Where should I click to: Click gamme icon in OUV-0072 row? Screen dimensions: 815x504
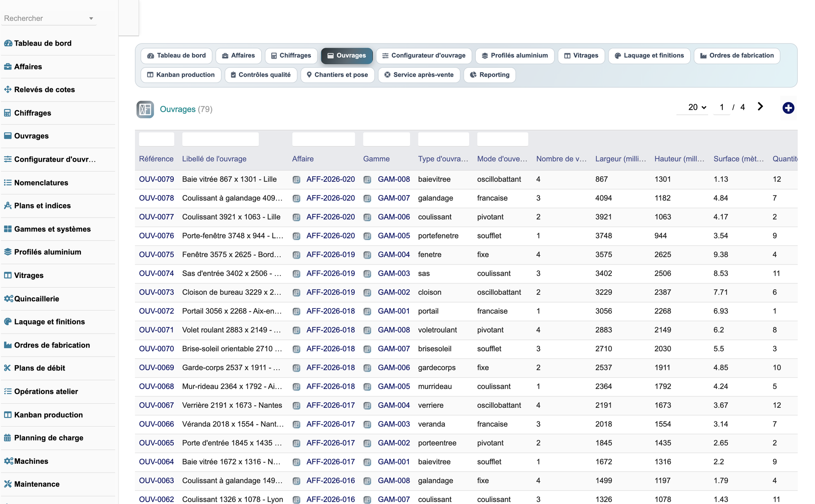(367, 311)
